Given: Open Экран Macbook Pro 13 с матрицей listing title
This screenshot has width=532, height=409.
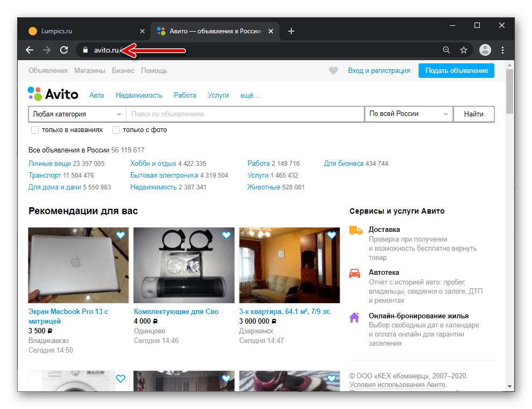Looking at the screenshot, I should [x=69, y=316].
